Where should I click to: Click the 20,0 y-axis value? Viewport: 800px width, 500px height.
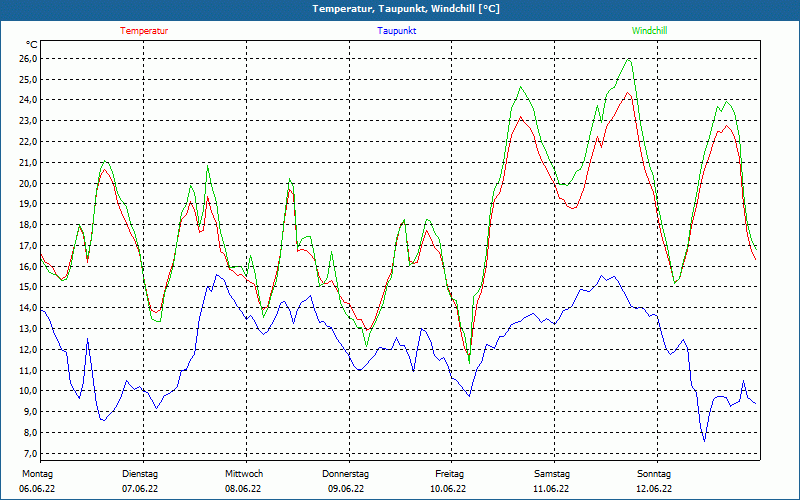(29, 183)
